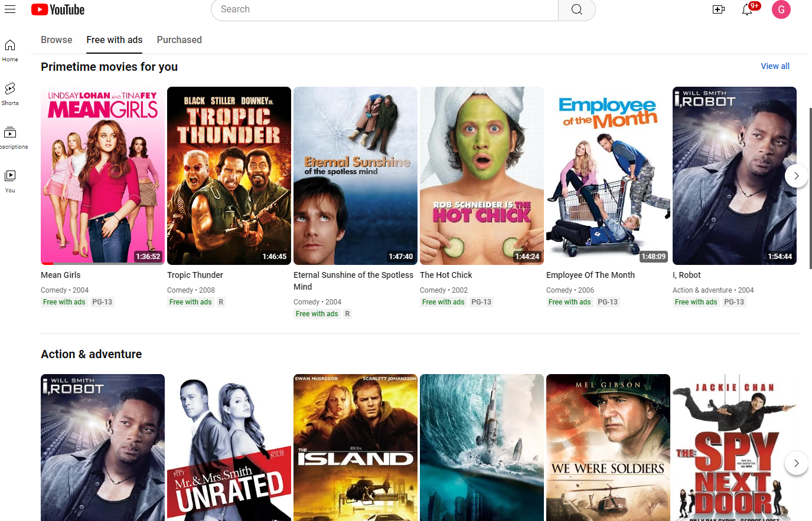The height and width of the screenshot is (521, 812).
Task: Click the Mean Girls 1:36:52 duration badge
Action: click(x=148, y=257)
